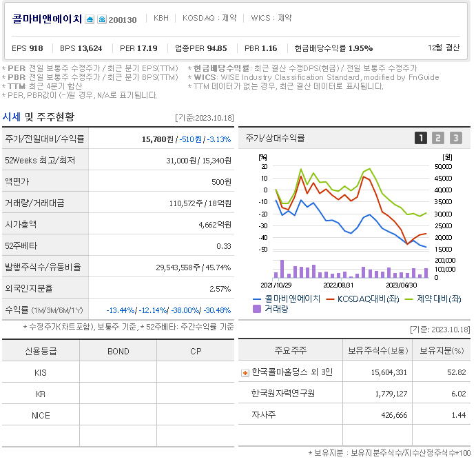
Task: Click the 보유주식수(보통) column header
Action: [x=378, y=351]
